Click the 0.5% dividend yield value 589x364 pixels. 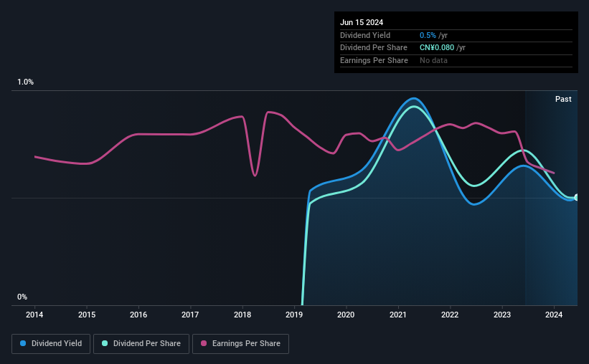(x=428, y=35)
